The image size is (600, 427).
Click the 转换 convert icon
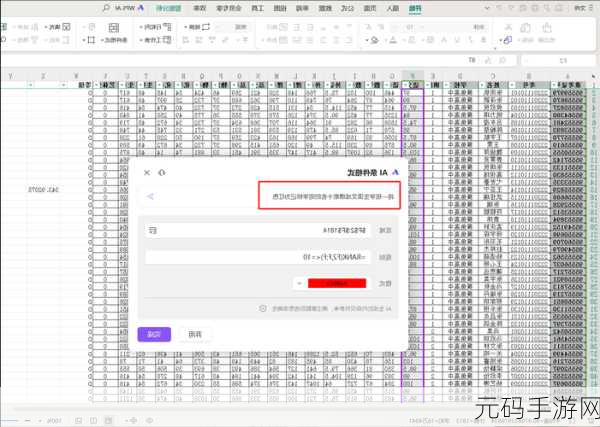tap(206, 27)
